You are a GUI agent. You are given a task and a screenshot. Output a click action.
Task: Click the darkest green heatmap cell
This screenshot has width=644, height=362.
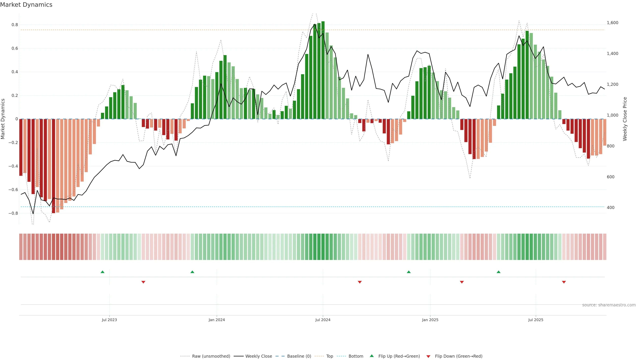pos(323,247)
